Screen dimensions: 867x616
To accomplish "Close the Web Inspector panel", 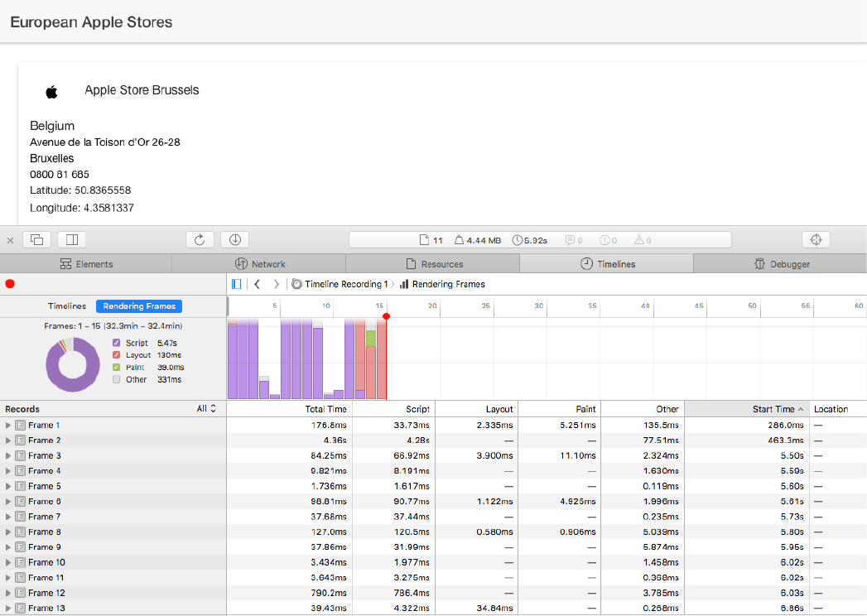I will coord(10,240).
